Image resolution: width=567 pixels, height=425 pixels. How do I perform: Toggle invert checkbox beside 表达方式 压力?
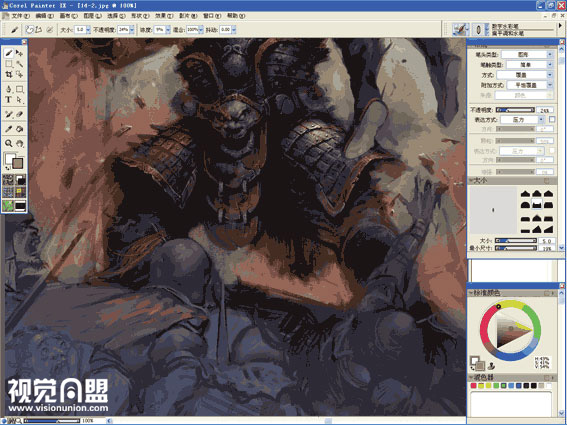tap(552, 119)
